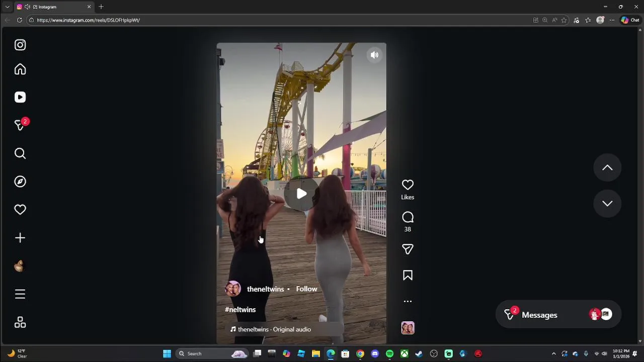This screenshot has width=644, height=362.
Task: Turn on Read aloud in the address bar
Action: point(554,20)
